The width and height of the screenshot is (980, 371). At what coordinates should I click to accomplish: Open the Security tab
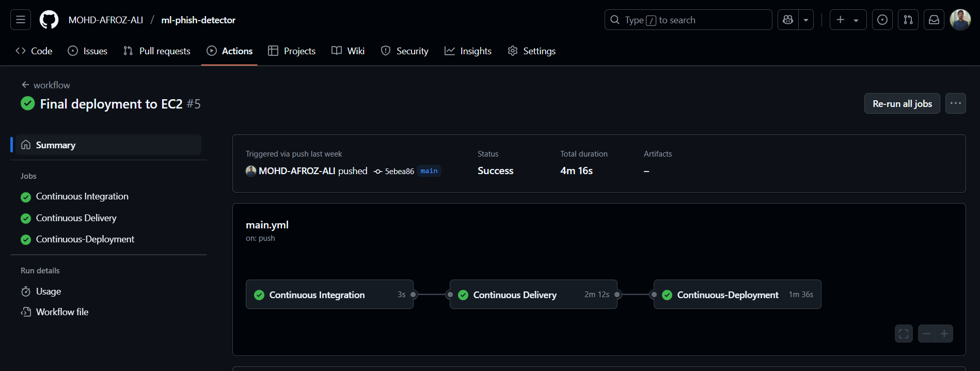(x=405, y=51)
